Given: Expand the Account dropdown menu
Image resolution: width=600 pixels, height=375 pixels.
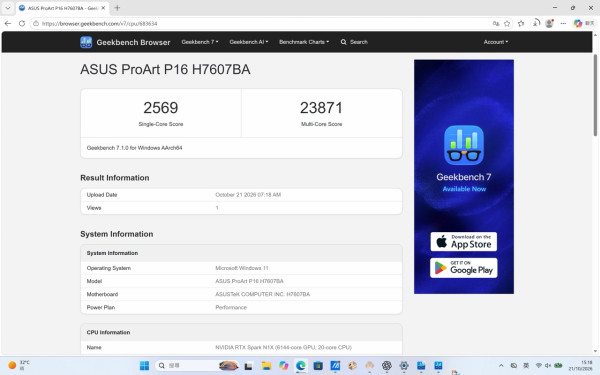Looking at the screenshot, I should pyautogui.click(x=496, y=42).
